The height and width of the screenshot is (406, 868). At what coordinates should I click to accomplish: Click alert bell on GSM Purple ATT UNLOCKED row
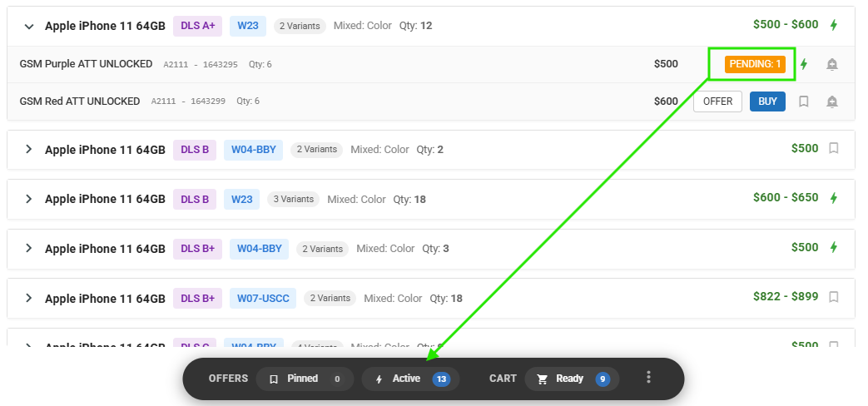click(x=831, y=65)
